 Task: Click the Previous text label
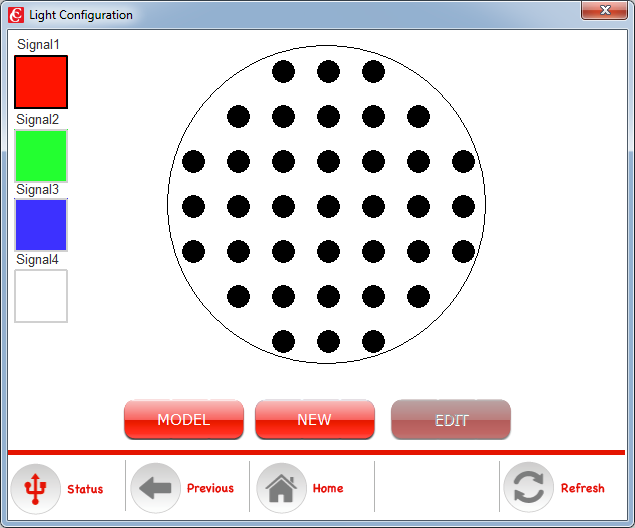tap(210, 488)
